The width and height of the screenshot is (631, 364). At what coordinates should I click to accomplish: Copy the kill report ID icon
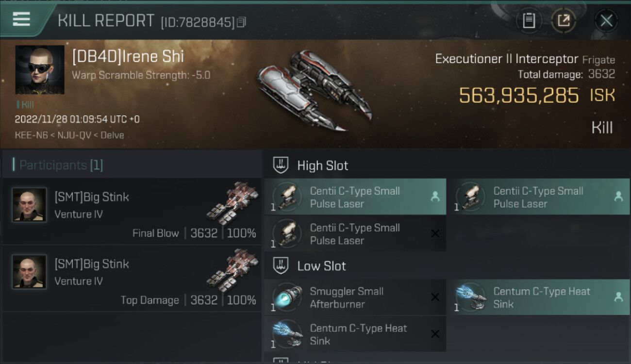pos(241,22)
